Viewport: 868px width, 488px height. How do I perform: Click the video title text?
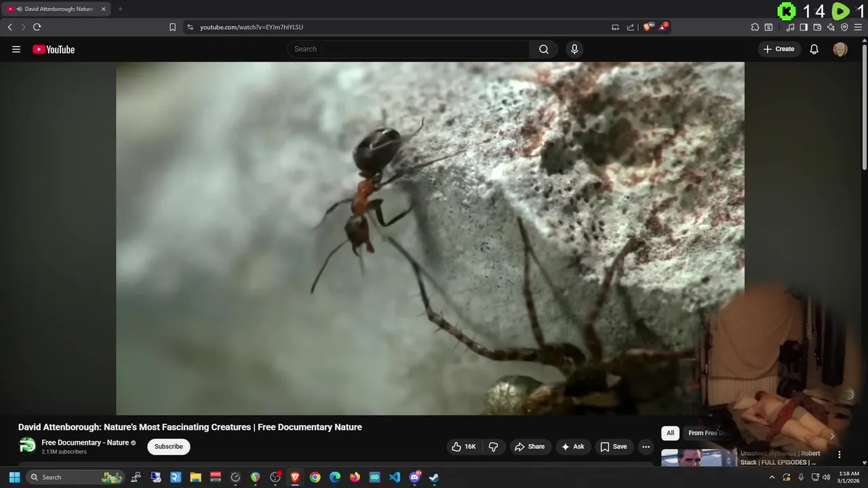pos(190,427)
